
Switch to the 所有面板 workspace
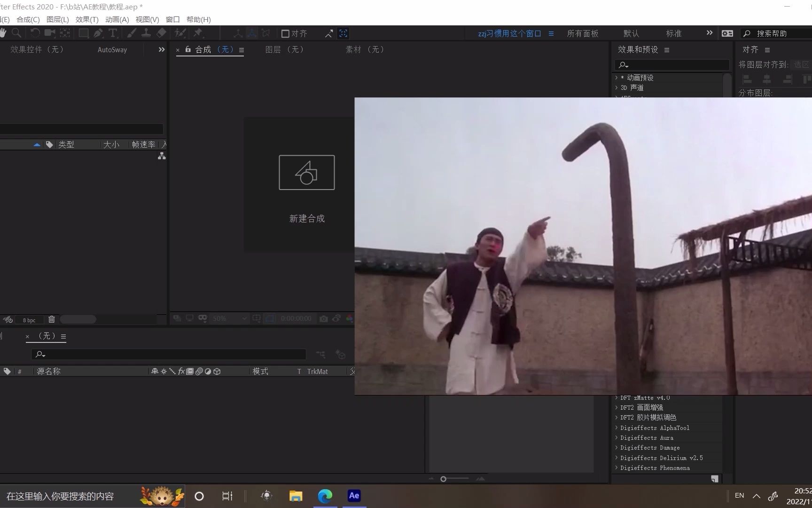click(x=583, y=33)
